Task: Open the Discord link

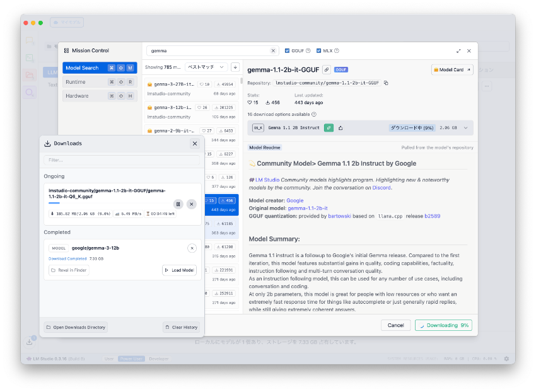Action: point(382,188)
